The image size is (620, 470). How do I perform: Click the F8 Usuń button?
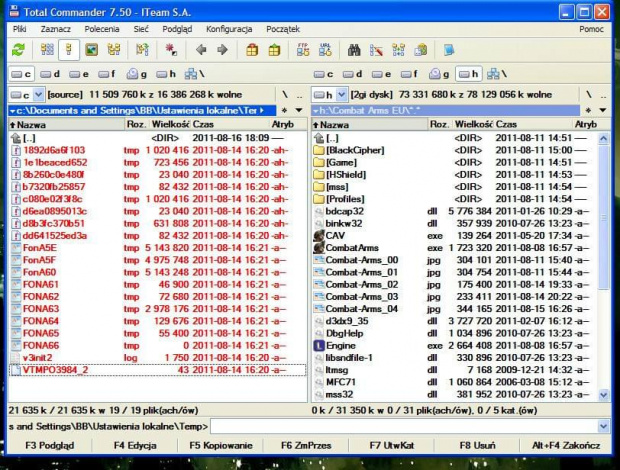point(477,445)
